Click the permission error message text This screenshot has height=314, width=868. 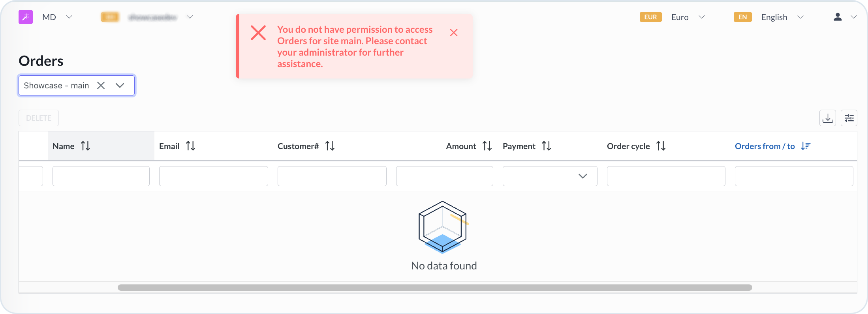(x=355, y=47)
